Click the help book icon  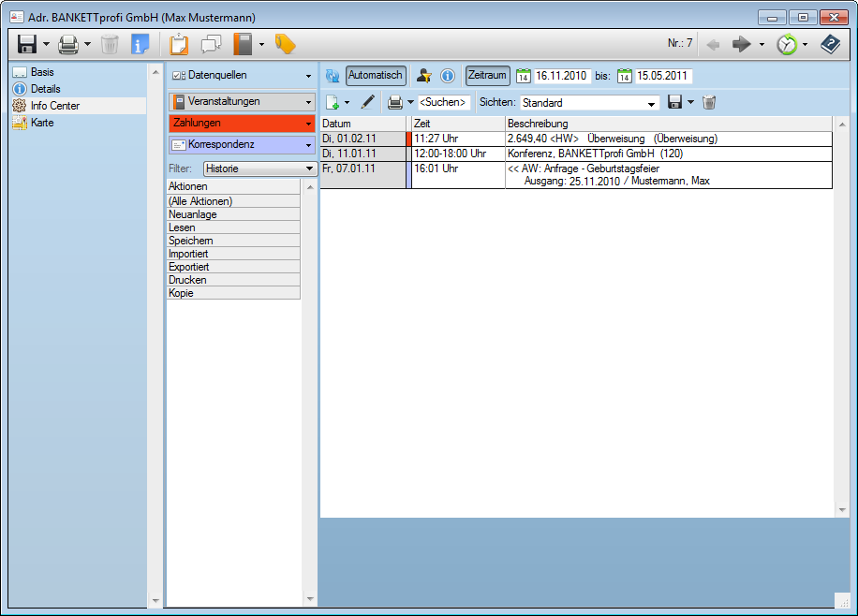(x=830, y=44)
